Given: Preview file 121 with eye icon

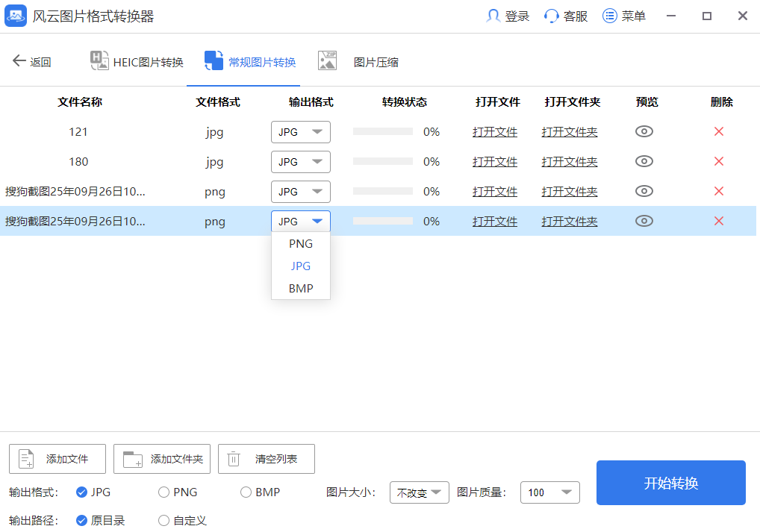Looking at the screenshot, I should pos(644,132).
